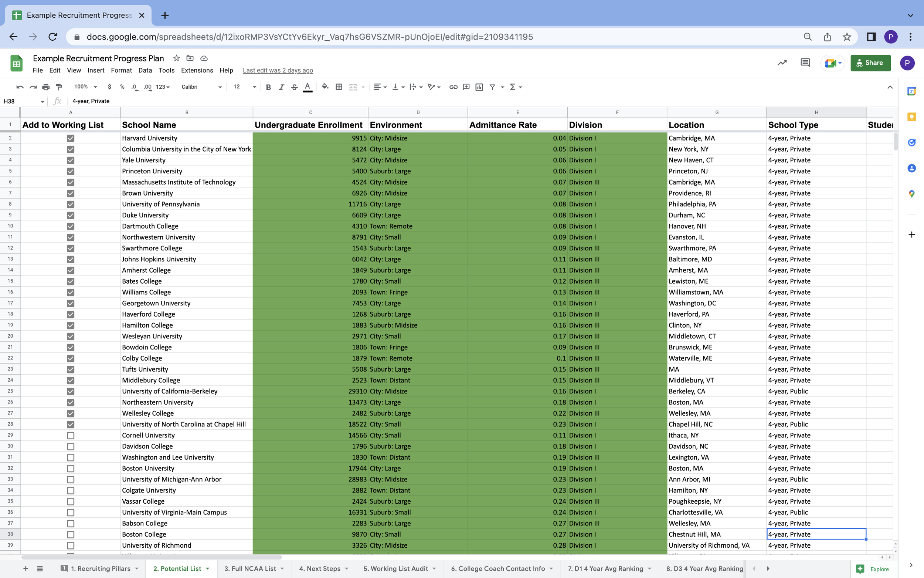This screenshot has height=578, width=924.
Task: Click the print icon
Action: [x=46, y=87]
